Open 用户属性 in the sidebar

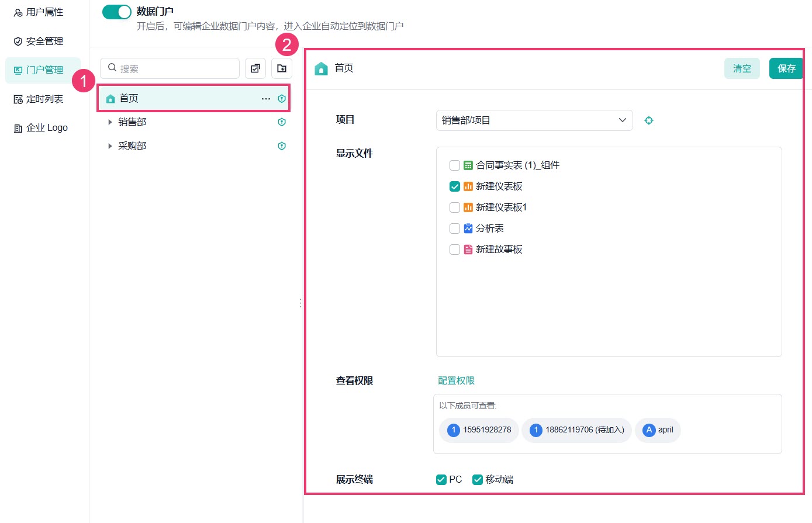pyautogui.click(x=39, y=12)
